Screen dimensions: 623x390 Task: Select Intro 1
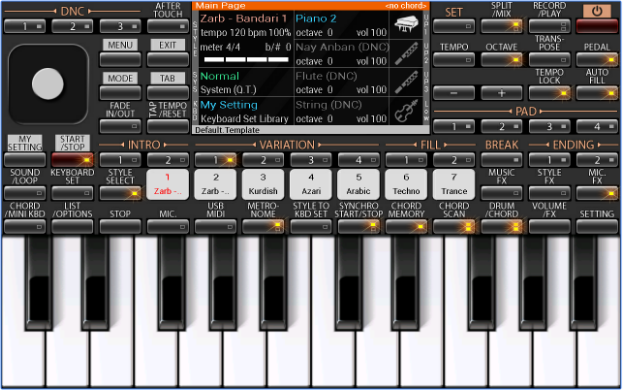120,160
